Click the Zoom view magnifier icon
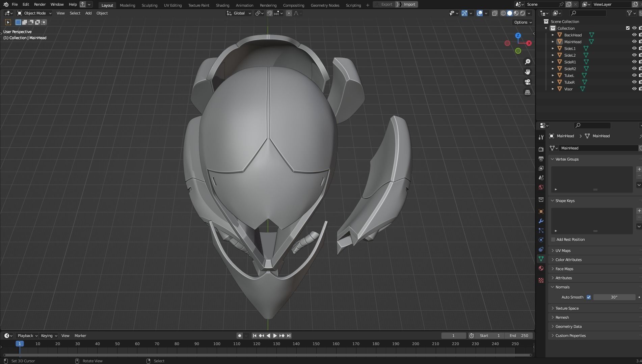Screen dimensions: 642x364 pos(528,62)
